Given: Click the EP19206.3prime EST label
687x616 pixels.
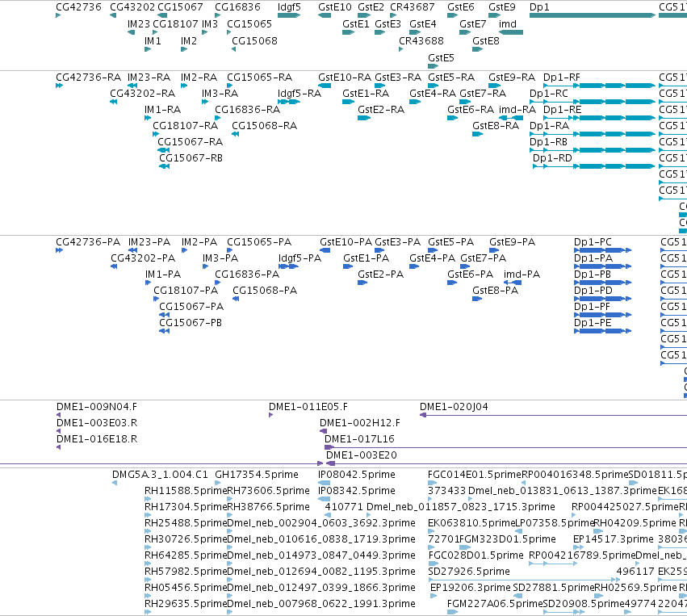Looking at the screenshot, I should pyautogui.click(x=471, y=588).
